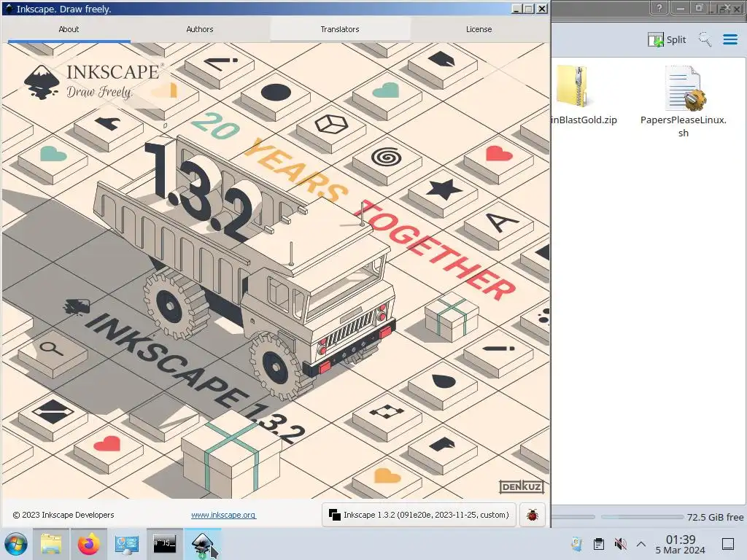
Task: Click the Split button in the file manager
Action: point(667,39)
